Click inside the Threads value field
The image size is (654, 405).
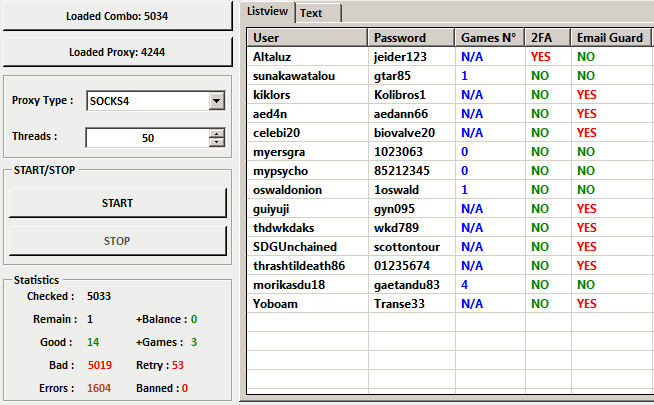(x=147, y=138)
